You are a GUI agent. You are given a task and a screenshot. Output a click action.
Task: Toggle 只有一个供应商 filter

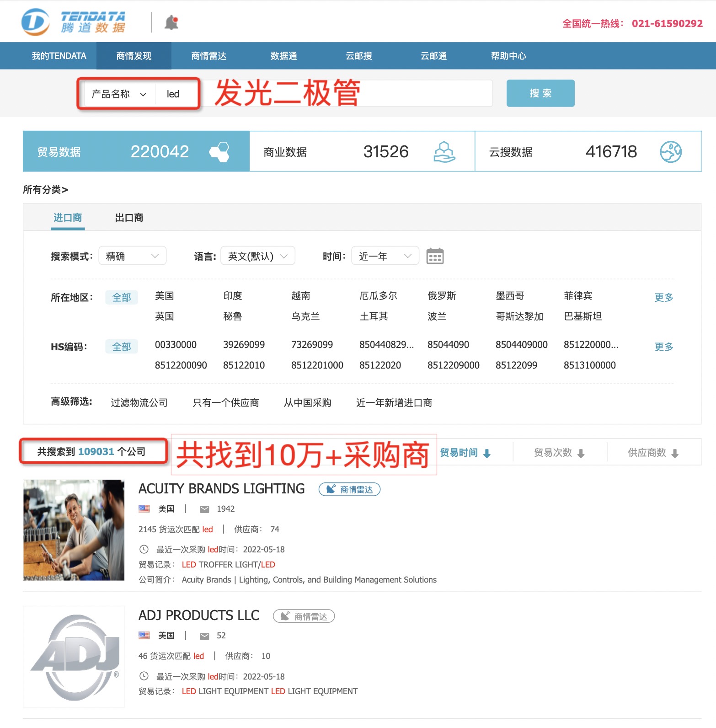pos(226,403)
